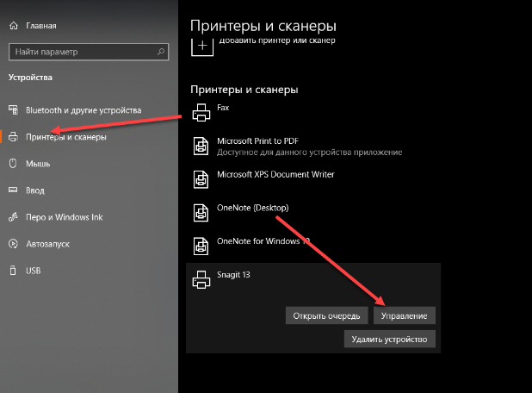Click the Home icon beside Главная
The image size is (532, 393).
click(14, 26)
